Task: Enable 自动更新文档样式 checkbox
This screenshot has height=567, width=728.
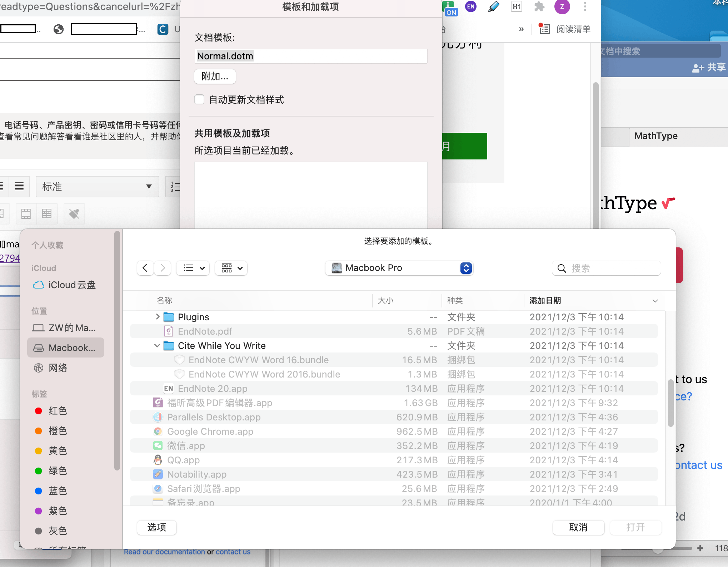Action: (199, 100)
